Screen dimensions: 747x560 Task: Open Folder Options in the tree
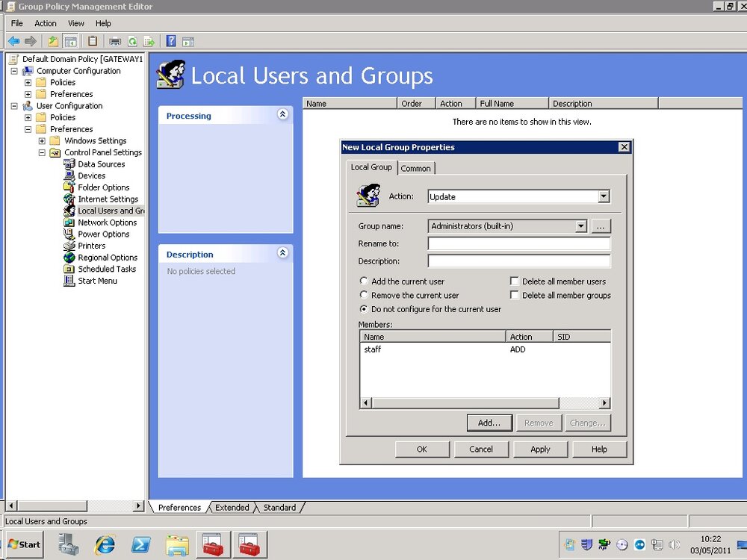pyautogui.click(x=103, y=187)
